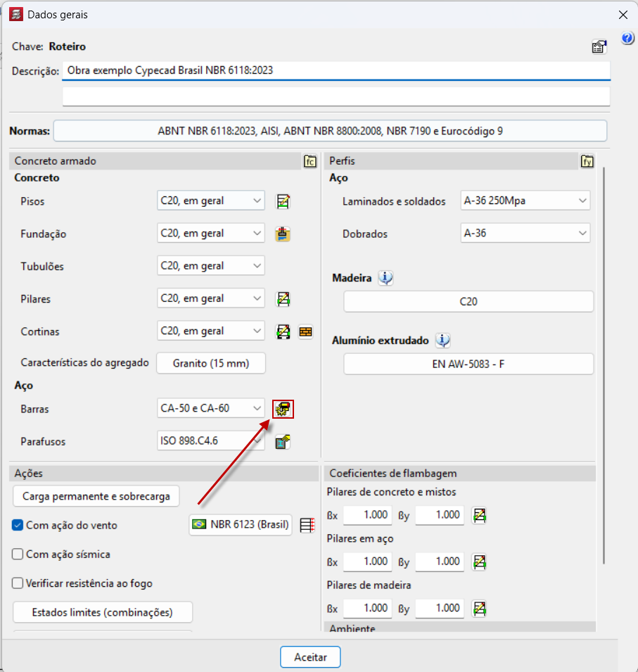The height and width of the screenshot is (672, 638).
Task: Click the buckling icon for Pilares de madeira
Action: (480, 609)
